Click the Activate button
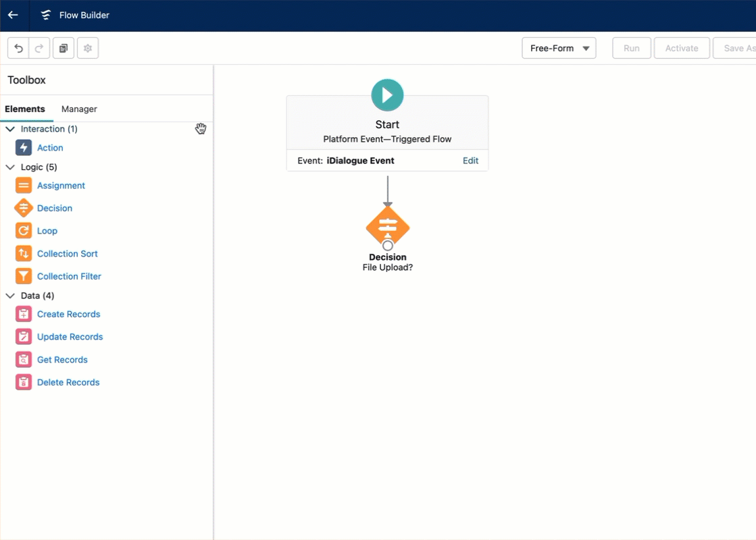 point(682,48)
